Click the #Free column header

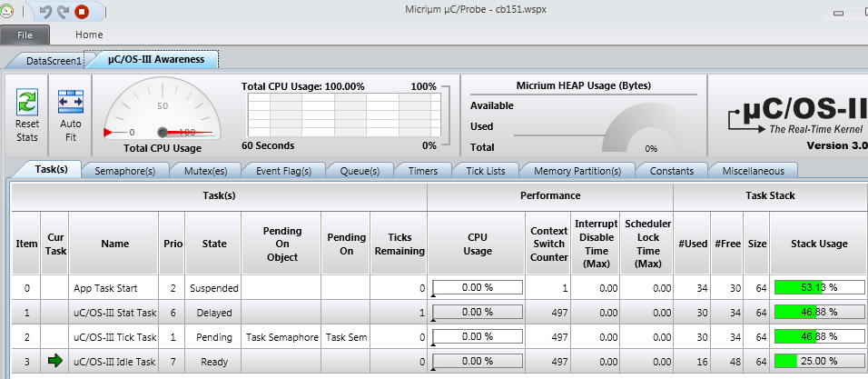tap(727, 244)
